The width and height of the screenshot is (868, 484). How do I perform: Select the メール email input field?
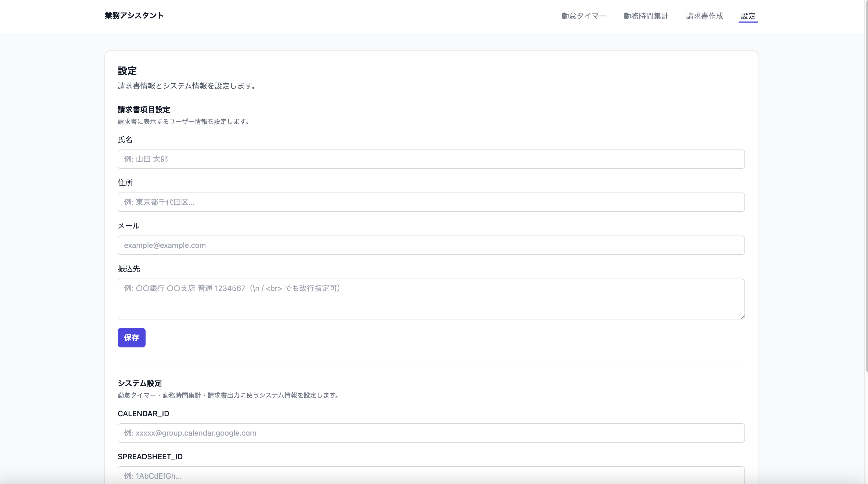431,245
